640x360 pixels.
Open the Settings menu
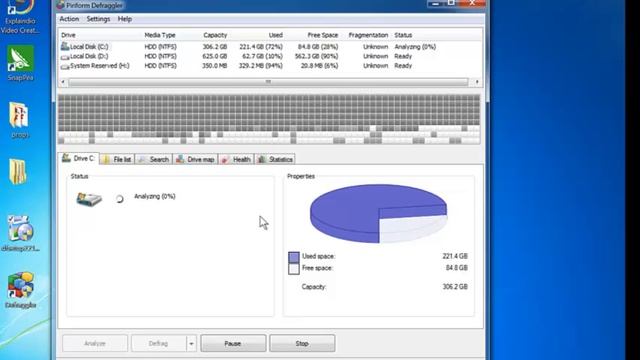tap(98, 19)
